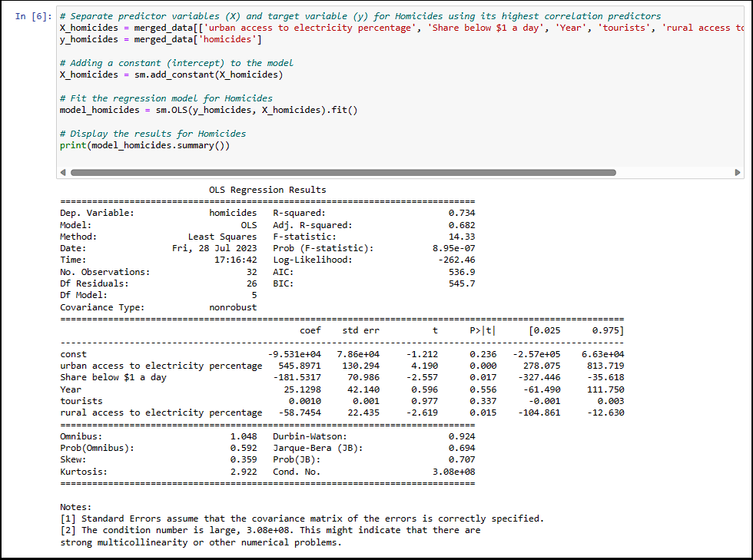
Task: Click the Notes label below the summary table
Action: (x=75, y=506)
